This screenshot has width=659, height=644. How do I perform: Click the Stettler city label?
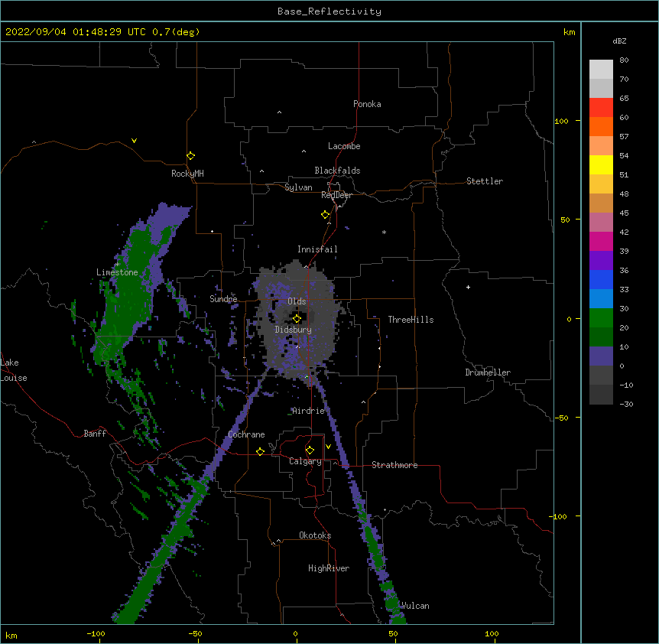tap(485, 181)
